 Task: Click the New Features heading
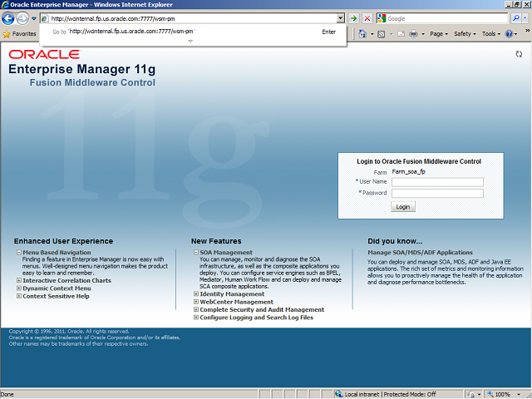coord(216,241)
